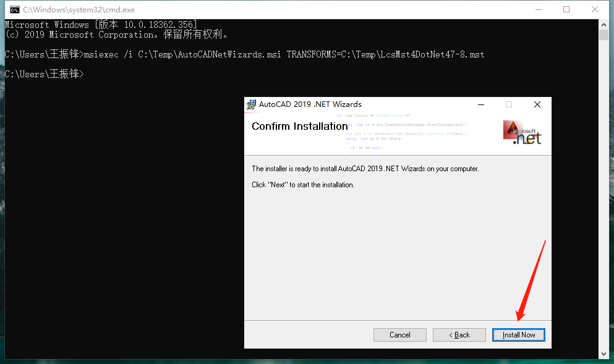Screen dimensions: 614x364
Task: Click the Install Now button
Action: coord(518,334)
